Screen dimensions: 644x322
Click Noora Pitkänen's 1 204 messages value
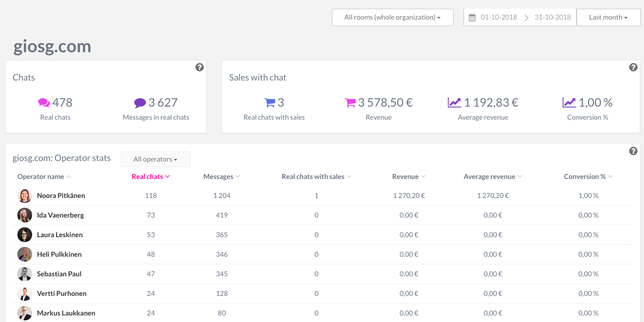pyautogui.click(x=222, y=195)
